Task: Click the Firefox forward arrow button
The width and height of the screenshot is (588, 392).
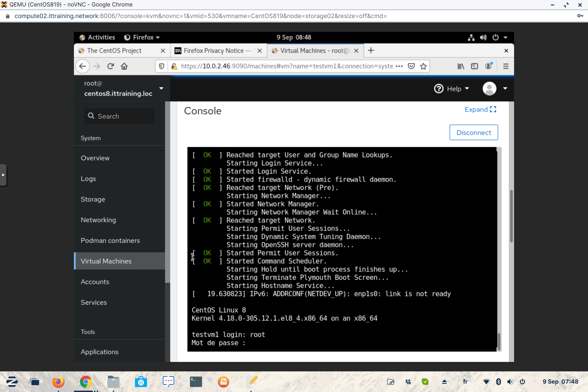Action: [x=96, y=66]
